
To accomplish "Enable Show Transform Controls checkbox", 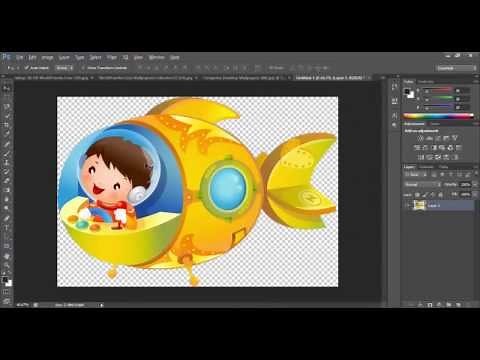I will pyautogui.click(x=83, y=68).
